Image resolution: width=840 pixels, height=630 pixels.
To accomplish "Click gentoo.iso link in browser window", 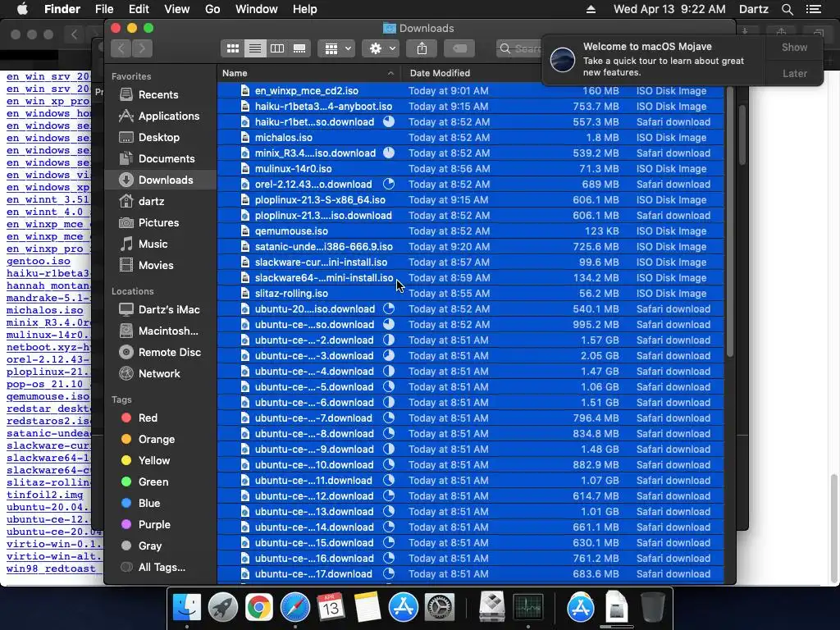I will click(39, 262).
